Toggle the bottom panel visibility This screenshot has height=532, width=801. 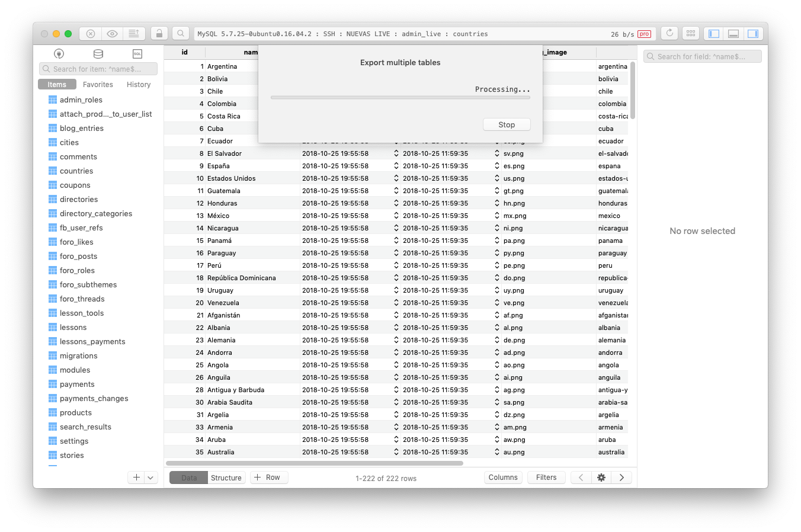pos(733,34)
